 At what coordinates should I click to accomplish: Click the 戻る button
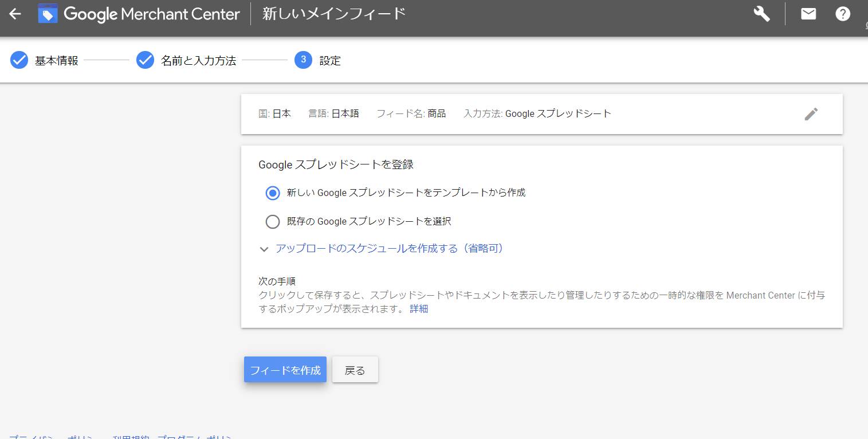pos(355,370)
